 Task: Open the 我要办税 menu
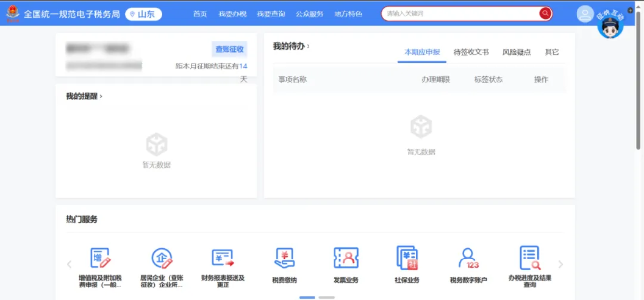coord(232,14)
